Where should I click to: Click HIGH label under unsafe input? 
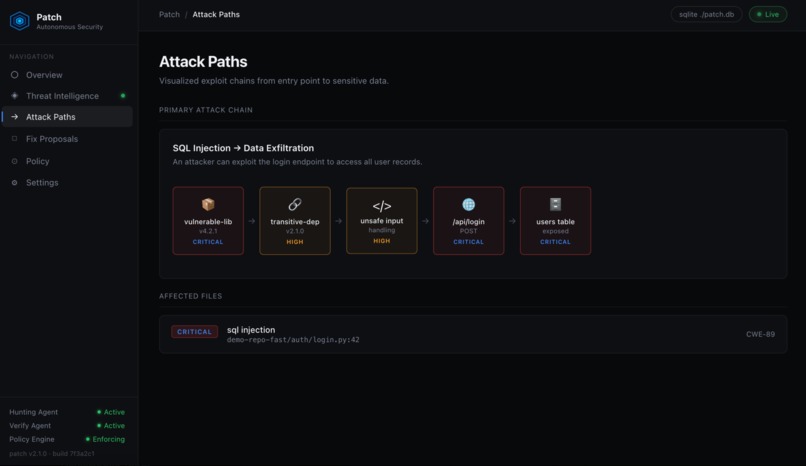click(382, 241)
